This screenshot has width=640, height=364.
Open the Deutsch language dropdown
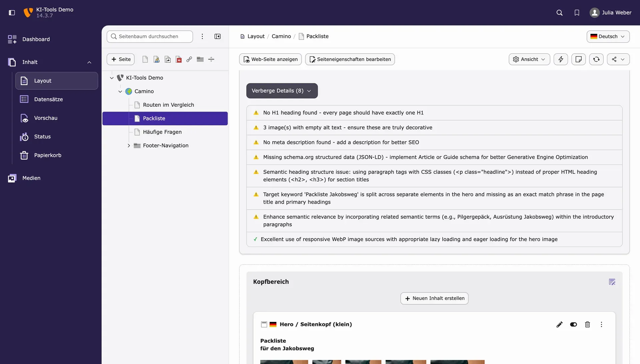point(608,36)
